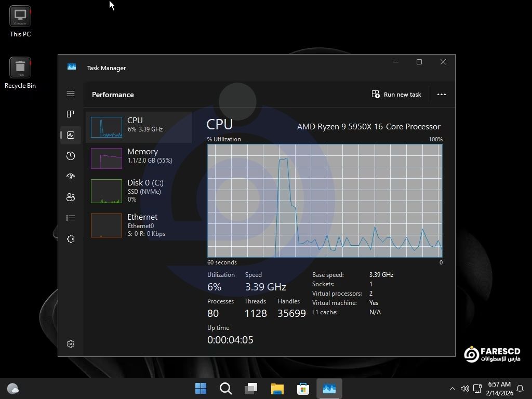Open the three-dot more options menu
Screen dimensions: 532x399
442,95
